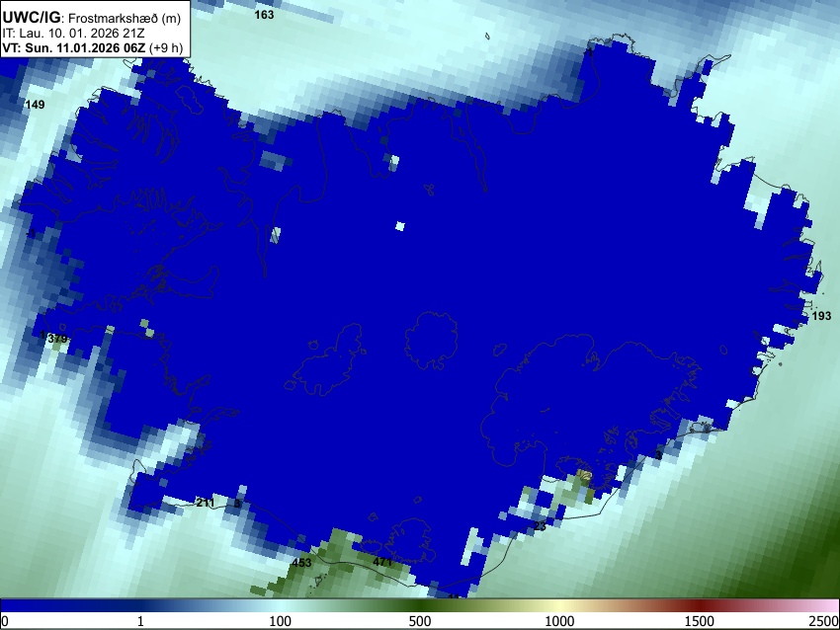Click the map value 193
The height and width of the screenshot is (630, 840).
tap(822, 316)
